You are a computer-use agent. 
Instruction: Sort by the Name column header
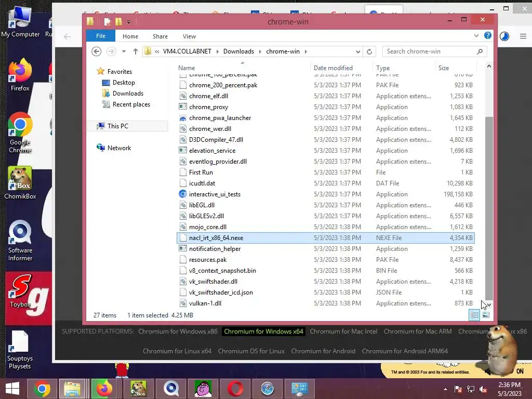(x=187, y=68)
